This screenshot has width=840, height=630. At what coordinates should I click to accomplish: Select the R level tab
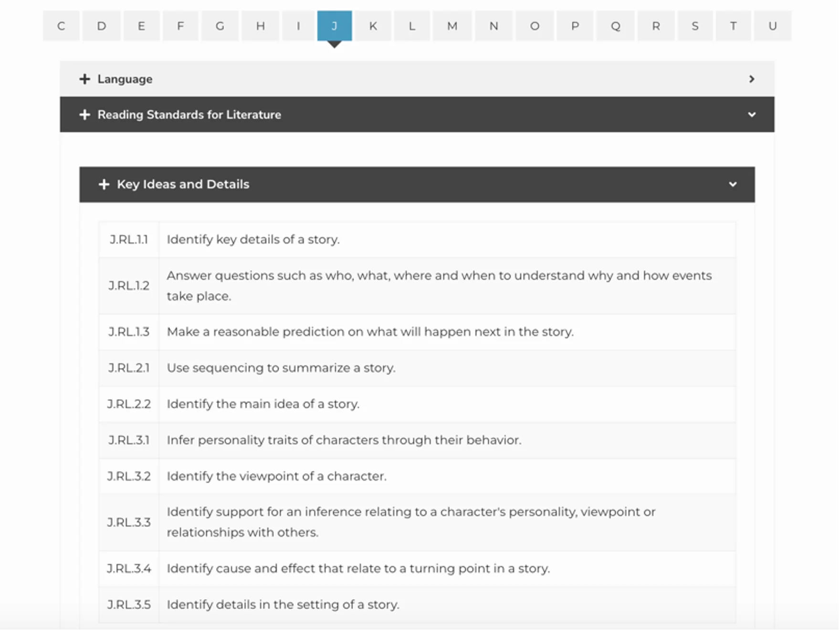(656, 26)
